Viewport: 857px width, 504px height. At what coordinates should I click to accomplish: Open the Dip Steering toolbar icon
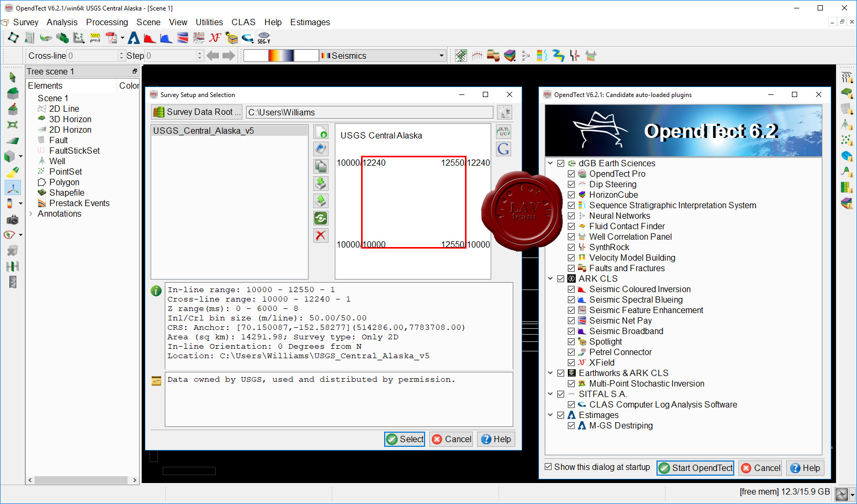(x=477, y=56)
